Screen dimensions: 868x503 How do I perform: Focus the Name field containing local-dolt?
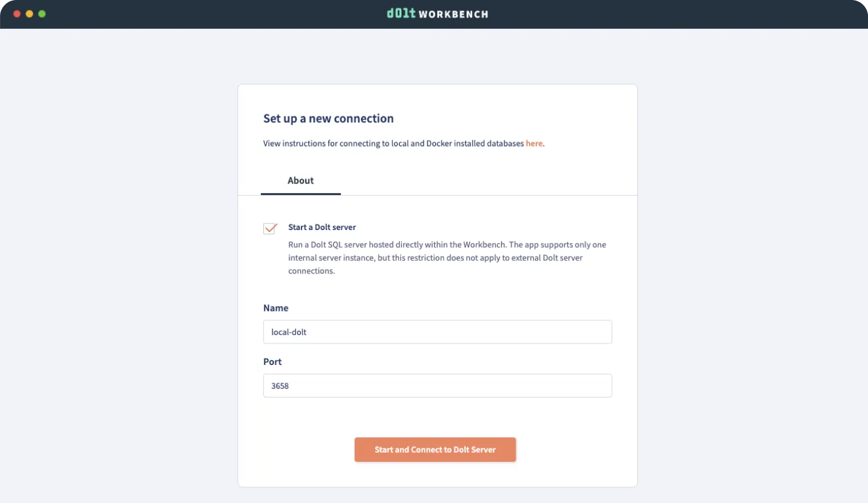pyautogui.click(x=437, y=332)
